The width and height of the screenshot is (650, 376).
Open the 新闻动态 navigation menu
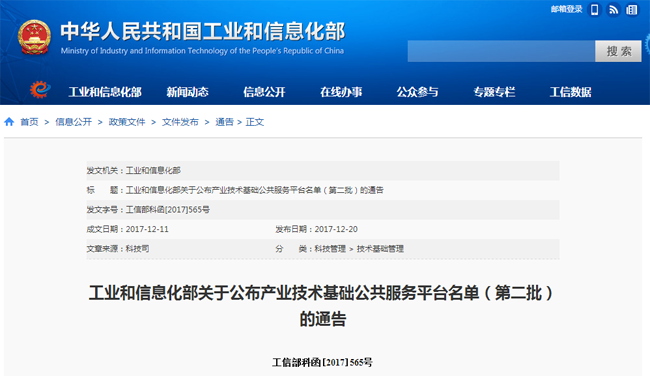(187, 92)
